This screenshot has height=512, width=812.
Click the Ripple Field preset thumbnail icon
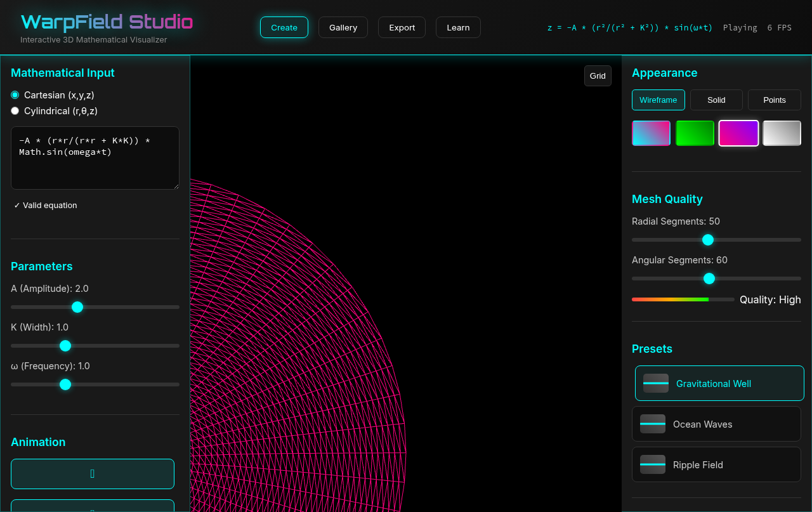[x=653, y=464]
